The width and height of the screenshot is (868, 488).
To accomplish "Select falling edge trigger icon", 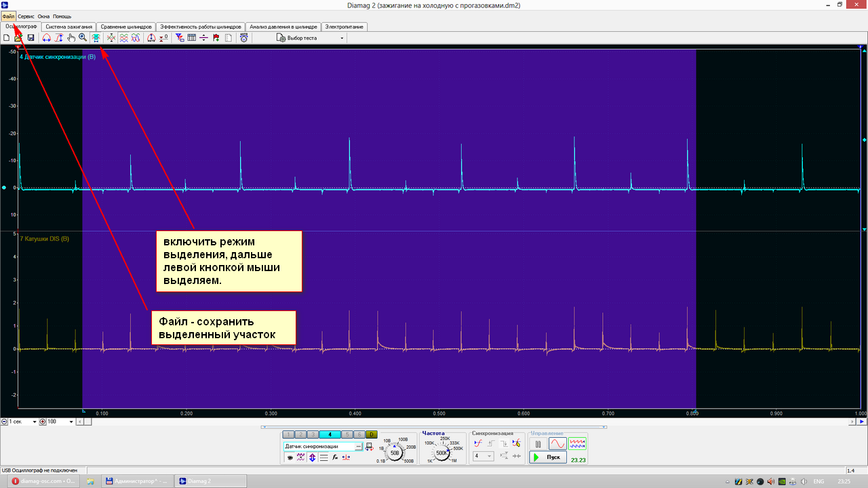I will click(504, 443).
